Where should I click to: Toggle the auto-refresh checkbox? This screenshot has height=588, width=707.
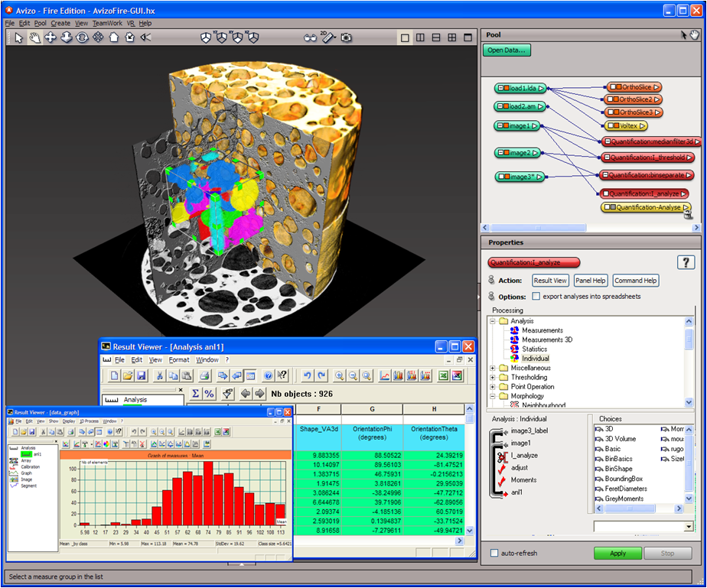pos(494,553)
